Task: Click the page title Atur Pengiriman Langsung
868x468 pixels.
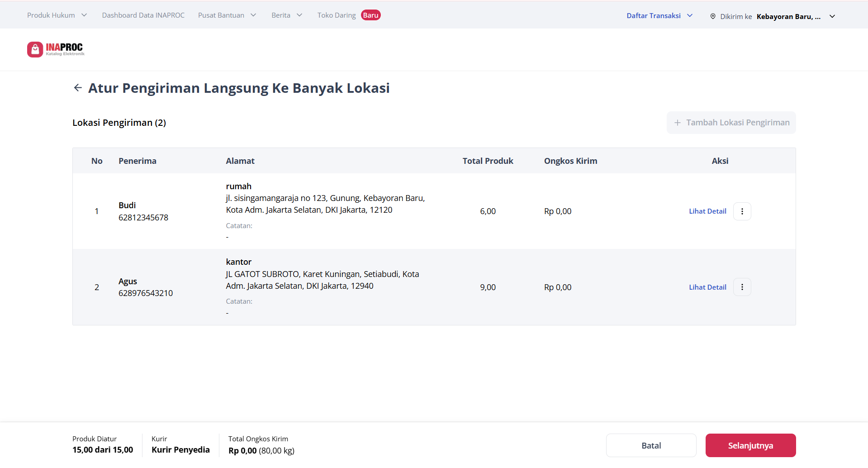Action: 239,88
